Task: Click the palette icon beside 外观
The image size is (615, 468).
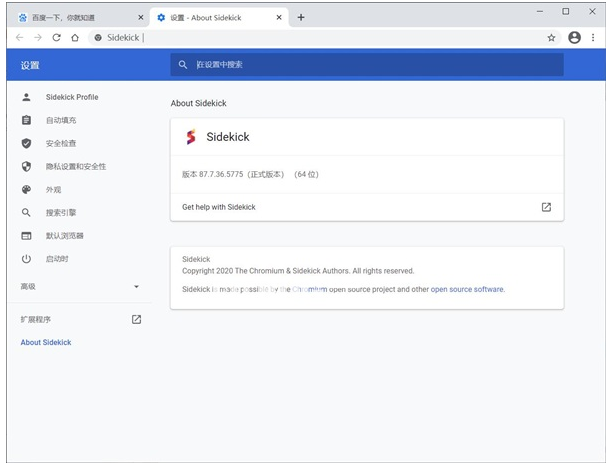Action: (26, 190)
